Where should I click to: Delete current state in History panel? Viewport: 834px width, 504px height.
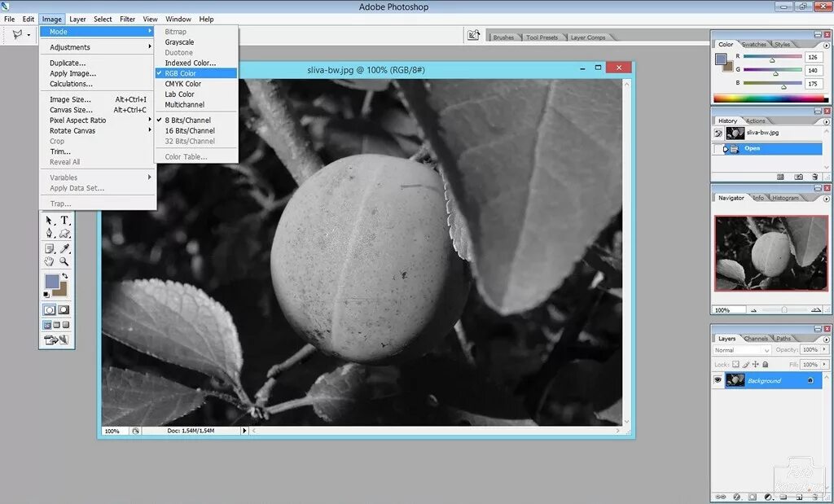click(x=814, y=177)
